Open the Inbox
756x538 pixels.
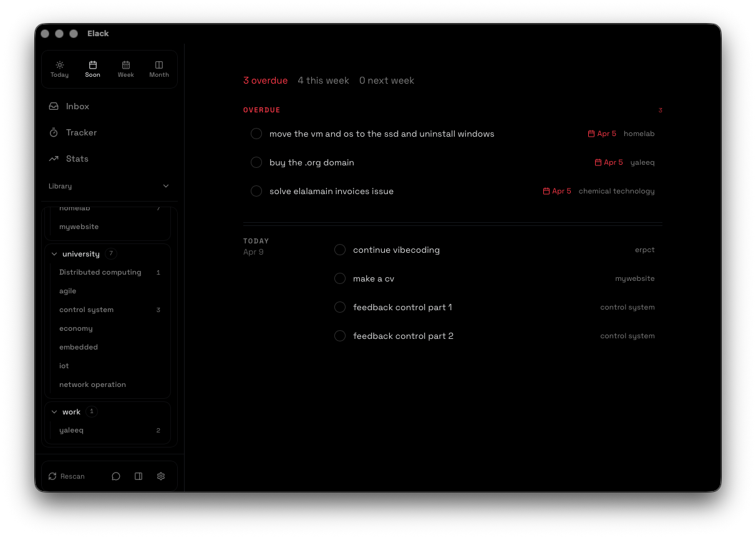click(x=77, y=107)
